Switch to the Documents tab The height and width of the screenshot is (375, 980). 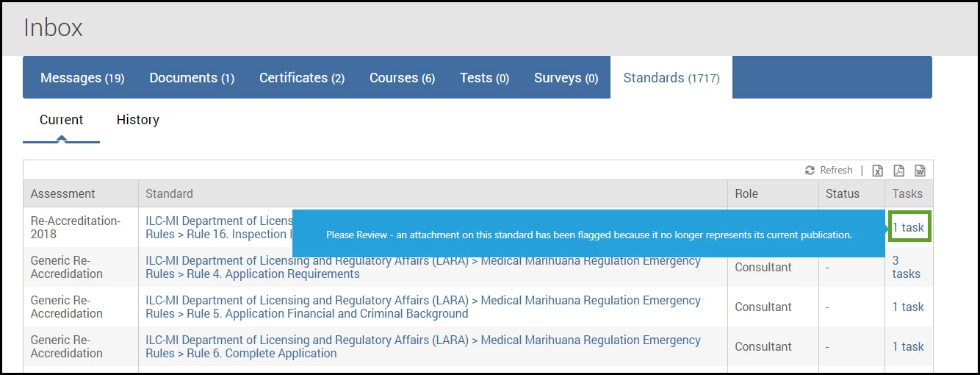(x=192, y=78)
